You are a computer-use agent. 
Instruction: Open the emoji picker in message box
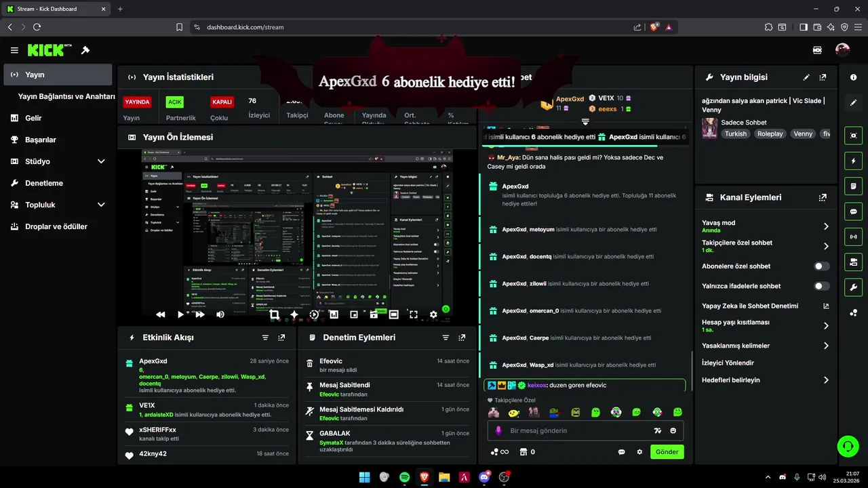(x=673, y=430)
